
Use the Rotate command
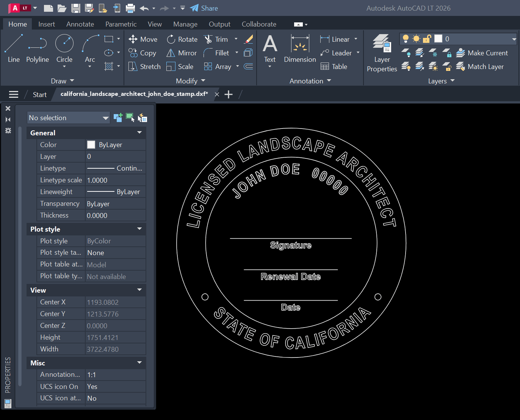182,39
